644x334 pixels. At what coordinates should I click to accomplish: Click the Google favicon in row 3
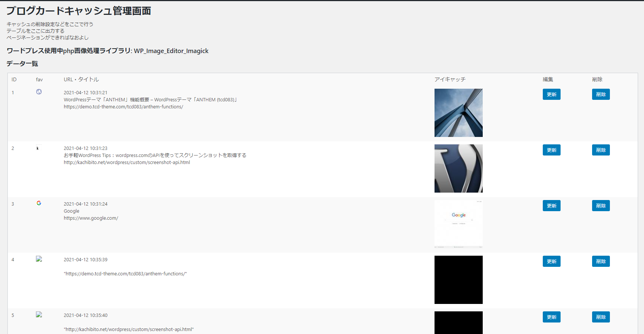pyautogui.click(x=39, y=203)
